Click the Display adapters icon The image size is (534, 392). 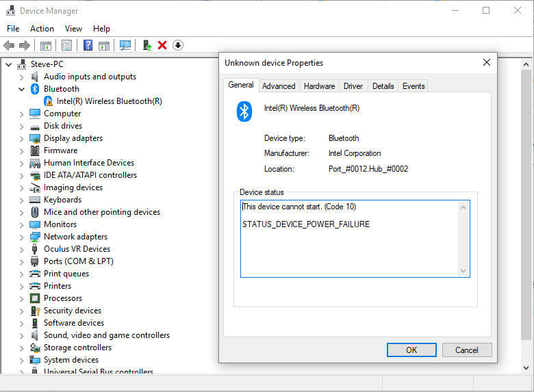pyautogui.click(x=35, y=138)
